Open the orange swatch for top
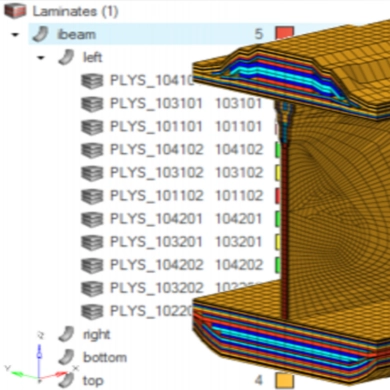The width and height of the screenshot is (390, 390). [x=285, y=380]
